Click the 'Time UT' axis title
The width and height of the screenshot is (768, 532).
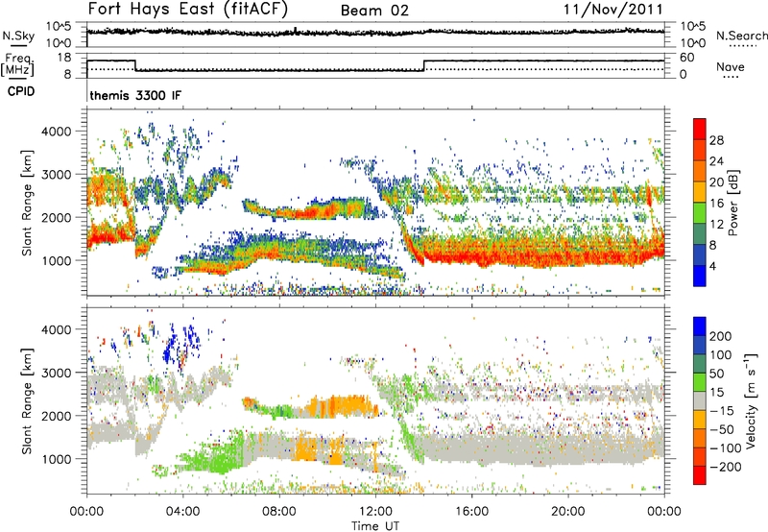[375, 525]
